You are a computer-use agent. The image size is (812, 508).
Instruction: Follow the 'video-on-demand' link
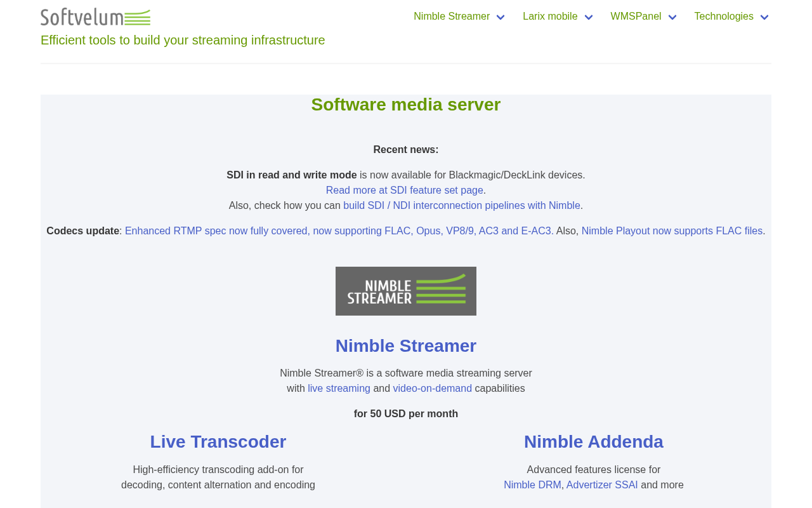pos(432,389)
